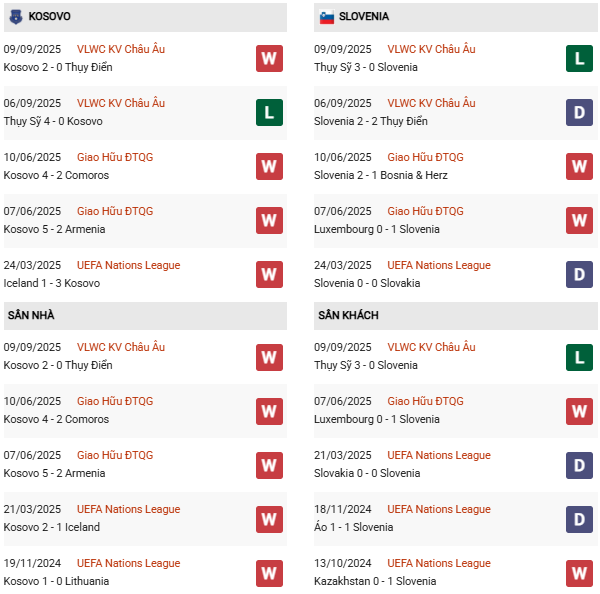
Task: Click L badge for Thụy Sỹ 4 - 0 Kosovo
Action: tap(269, 112)
